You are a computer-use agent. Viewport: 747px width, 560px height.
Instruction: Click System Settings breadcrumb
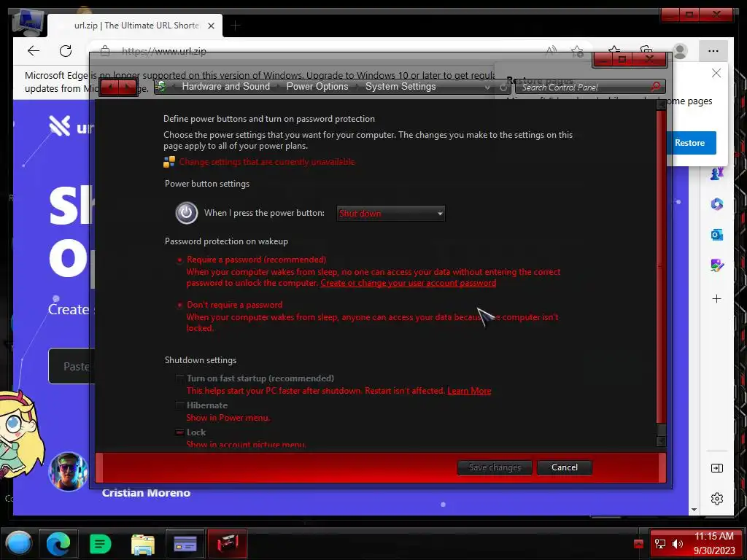(400, 87)
